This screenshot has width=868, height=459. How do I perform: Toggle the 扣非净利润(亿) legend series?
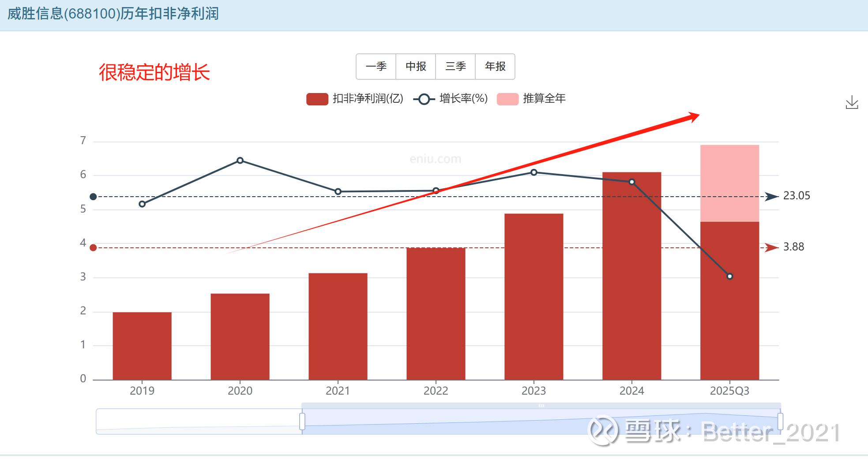(x=355, y=99)
